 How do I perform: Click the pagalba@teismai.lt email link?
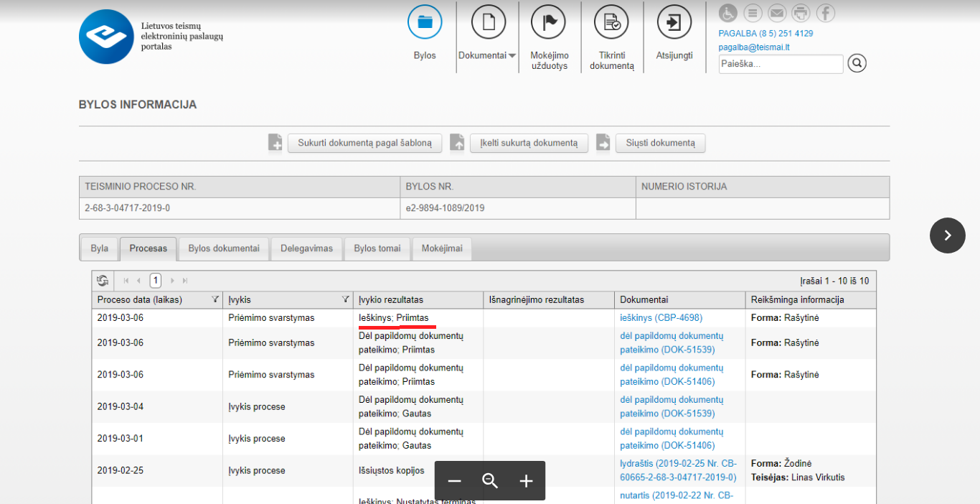pyautogui.click(x=754, y=47)
